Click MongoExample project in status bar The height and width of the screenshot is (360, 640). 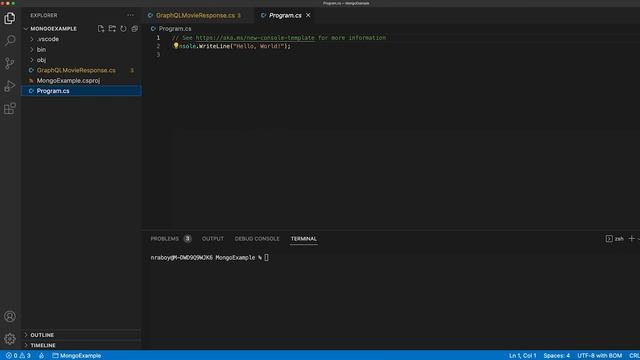click(77, 356)
